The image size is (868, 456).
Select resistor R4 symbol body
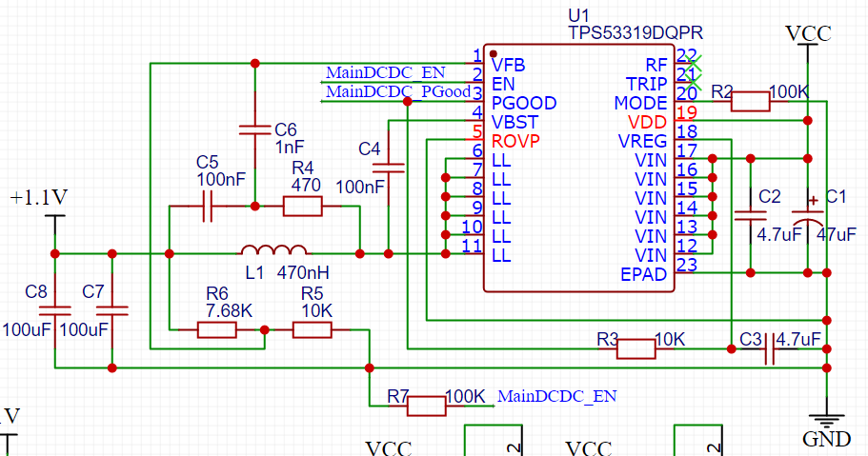pos(302,207)
